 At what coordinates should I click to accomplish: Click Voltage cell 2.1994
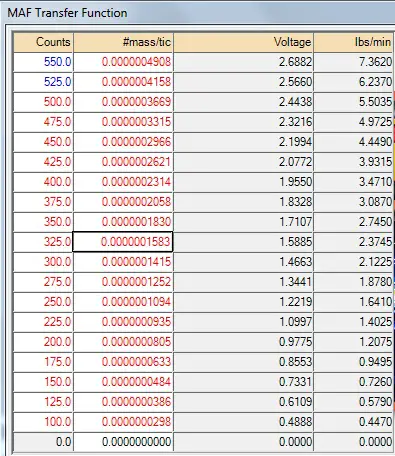coord(243,142)
